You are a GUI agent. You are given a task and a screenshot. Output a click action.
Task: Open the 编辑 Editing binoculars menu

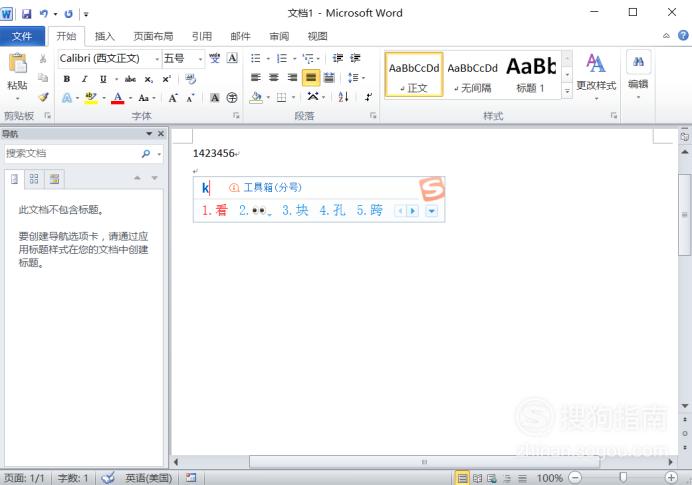pyautogui.click(x=638, y=75)
